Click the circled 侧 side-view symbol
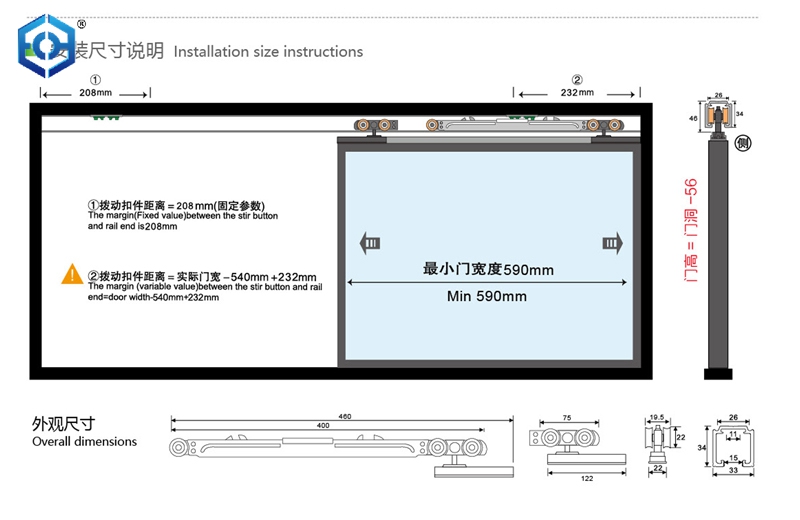The width and height of the screenshot is (800, 520). pyautogui.click(x=743, y=142)
